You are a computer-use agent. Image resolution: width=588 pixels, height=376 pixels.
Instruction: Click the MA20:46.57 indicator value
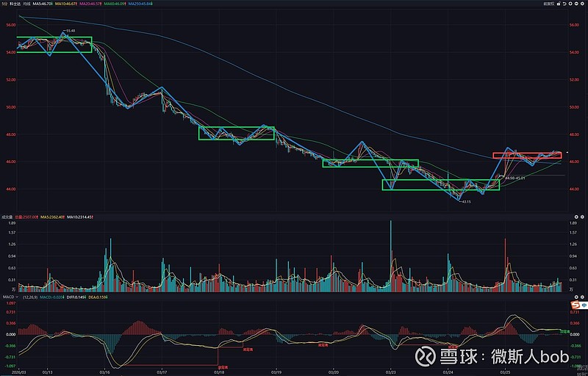(90, 4)
